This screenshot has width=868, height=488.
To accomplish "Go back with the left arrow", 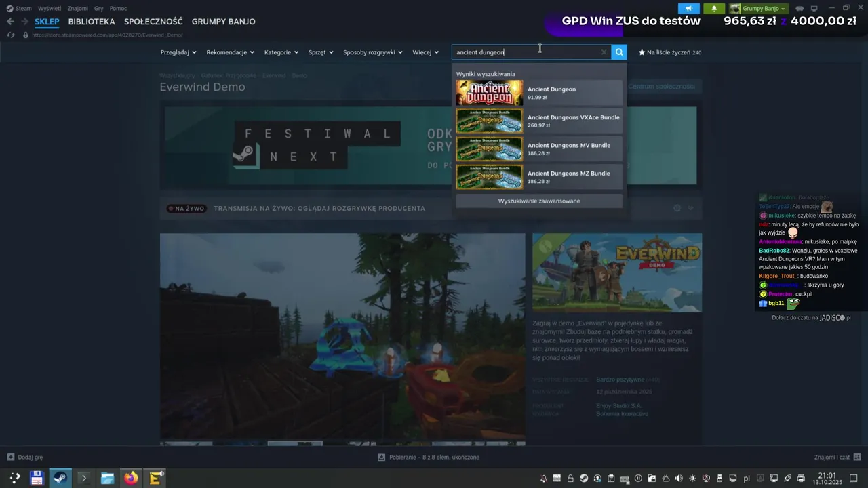I will [10, 22].
